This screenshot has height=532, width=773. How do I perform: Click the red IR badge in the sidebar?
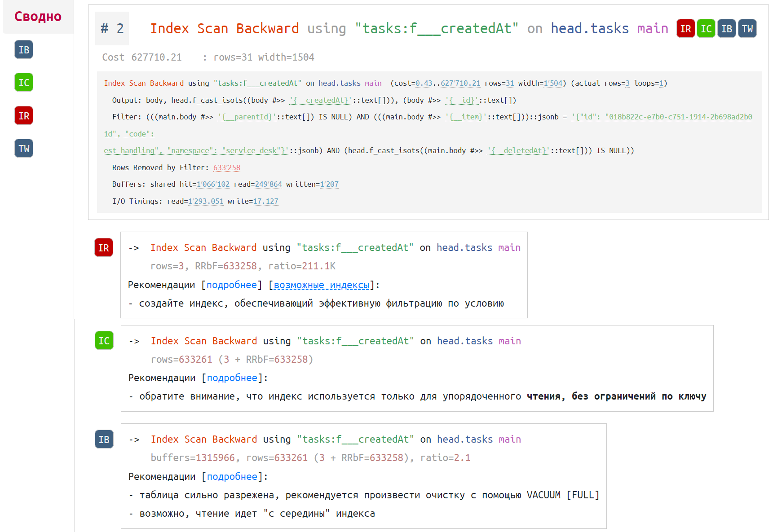[24, 116]
